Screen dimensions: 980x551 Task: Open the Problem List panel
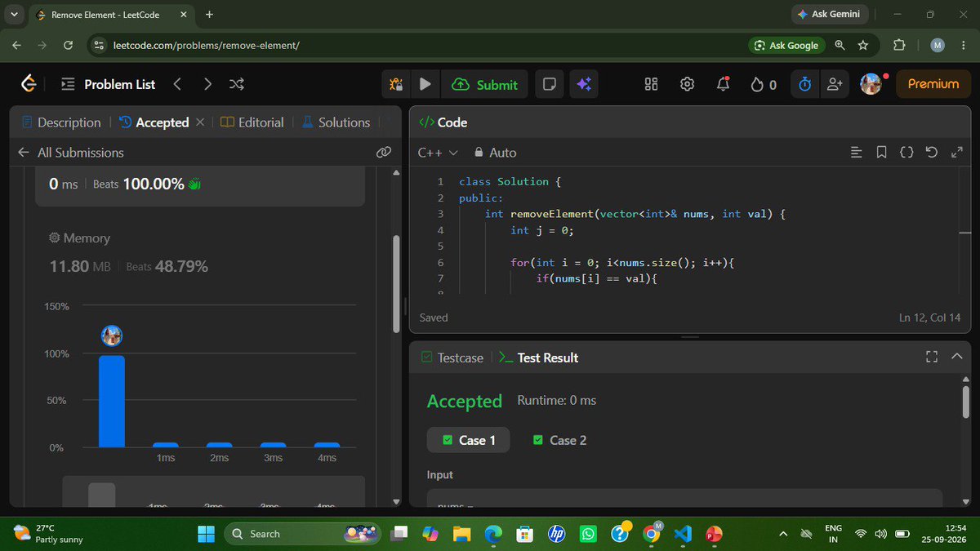click(109, 84)
